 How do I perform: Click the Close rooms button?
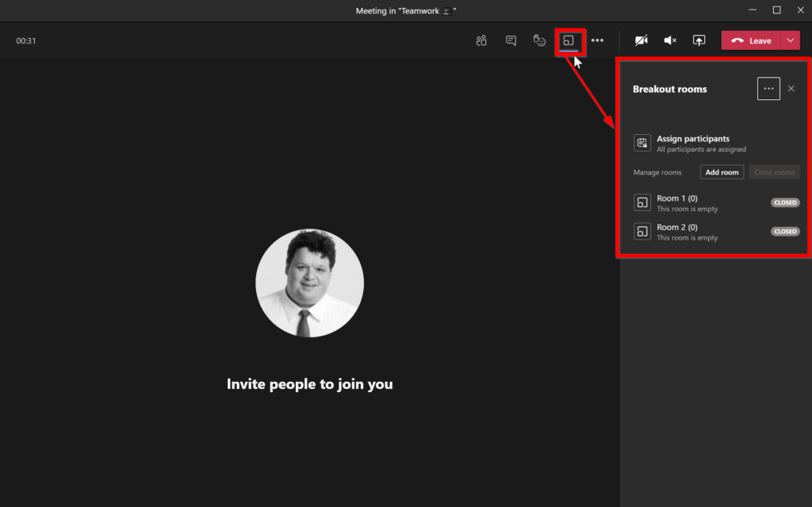point(774,172)
